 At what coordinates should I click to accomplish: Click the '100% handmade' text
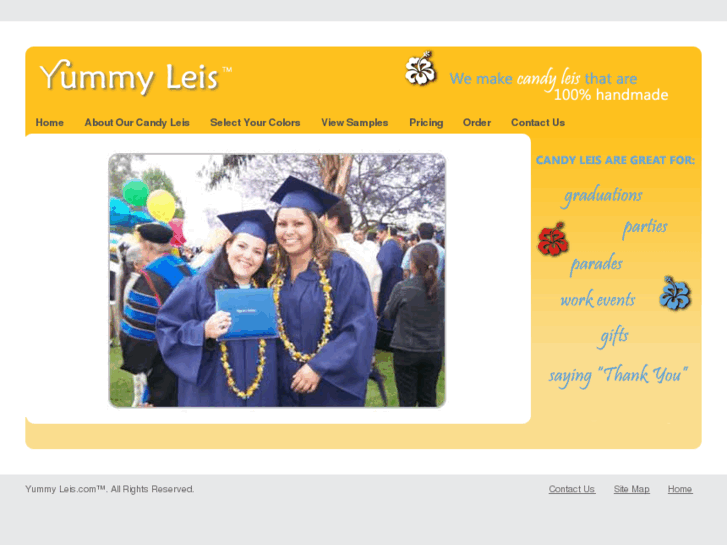pos(611,95)
